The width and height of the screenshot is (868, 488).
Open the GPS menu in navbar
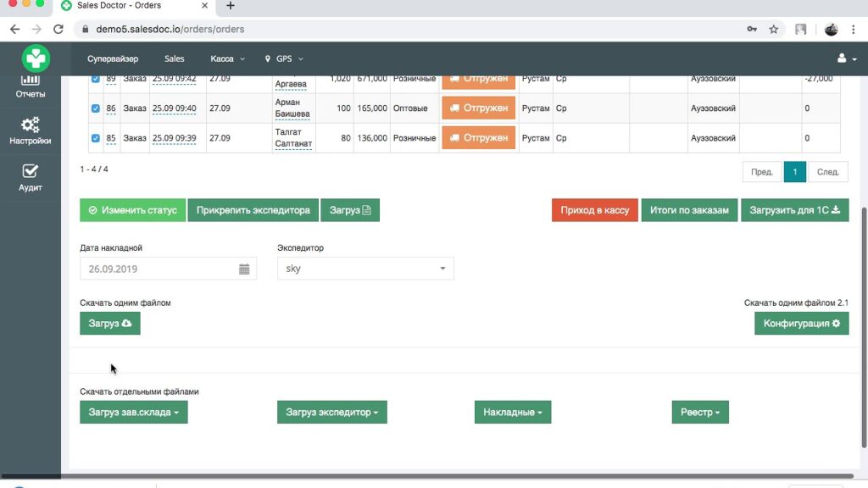tap(284, 58)
